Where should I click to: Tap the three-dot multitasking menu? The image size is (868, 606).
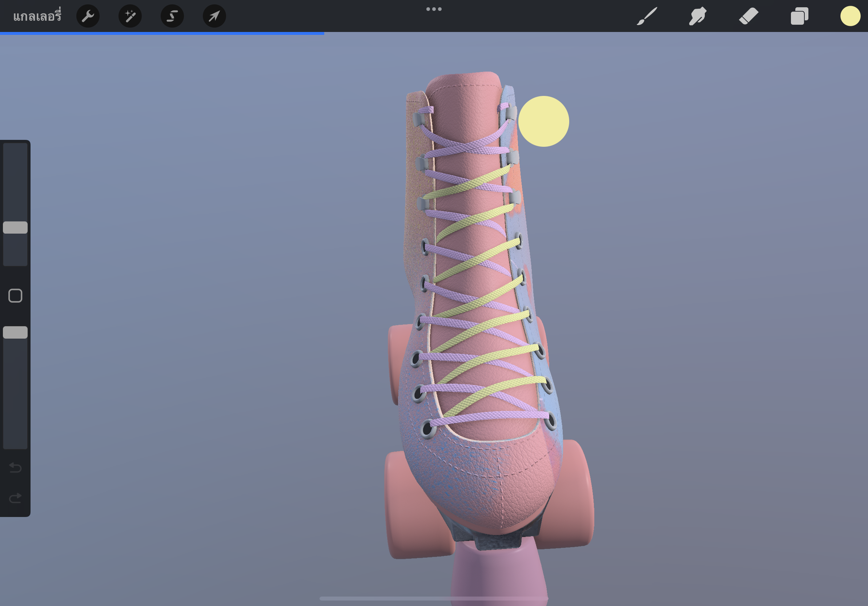click(x=434, y=9)
